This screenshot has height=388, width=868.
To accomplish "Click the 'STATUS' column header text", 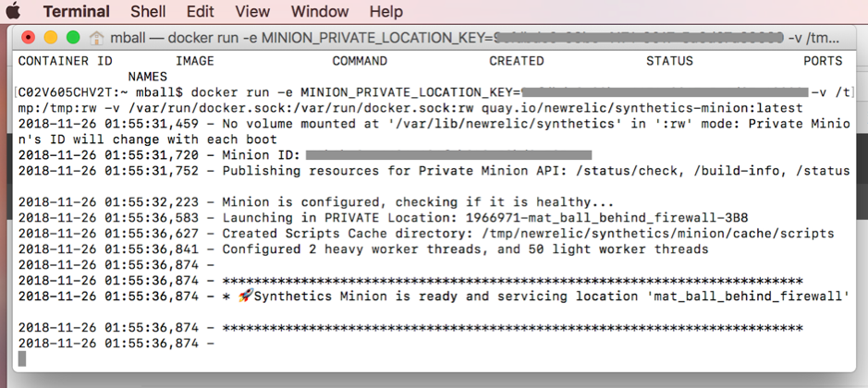I will click(668, 61).
